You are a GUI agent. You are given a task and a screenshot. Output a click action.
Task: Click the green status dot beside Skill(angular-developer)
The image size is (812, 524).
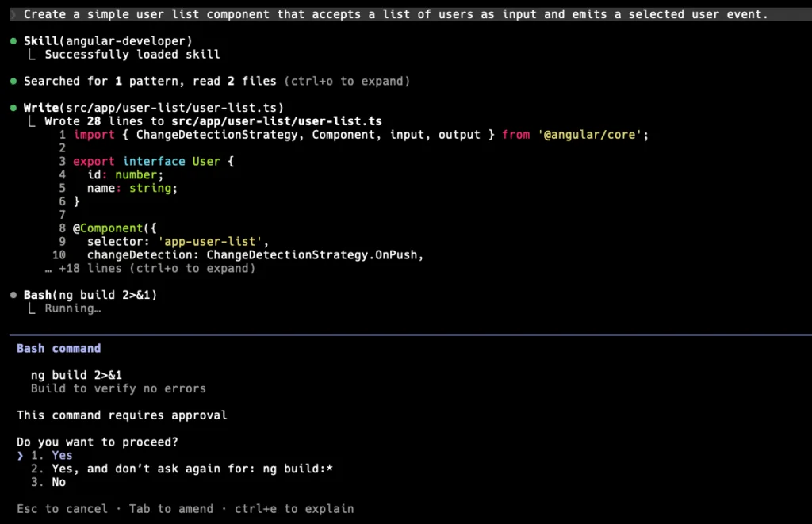click(x=13, y=41)
